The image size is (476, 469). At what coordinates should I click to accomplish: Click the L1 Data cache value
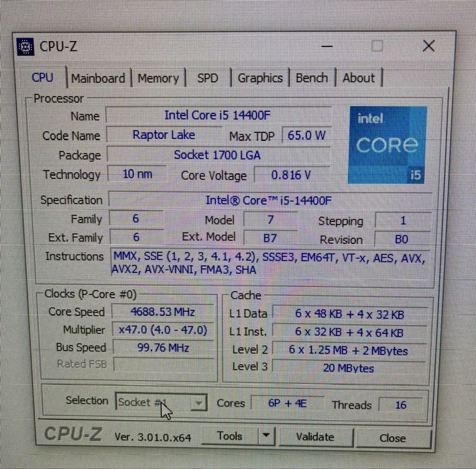pos(350,315)
